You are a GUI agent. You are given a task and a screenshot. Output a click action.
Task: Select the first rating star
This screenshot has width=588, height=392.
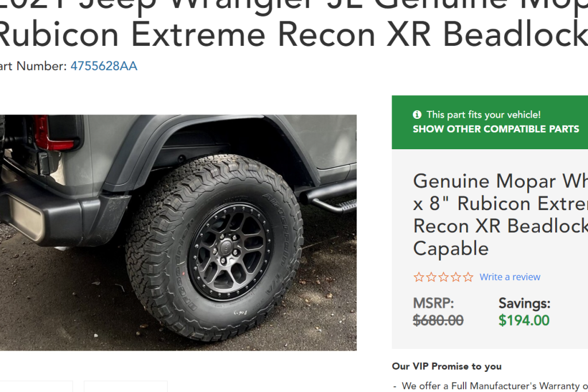[419, 277]
